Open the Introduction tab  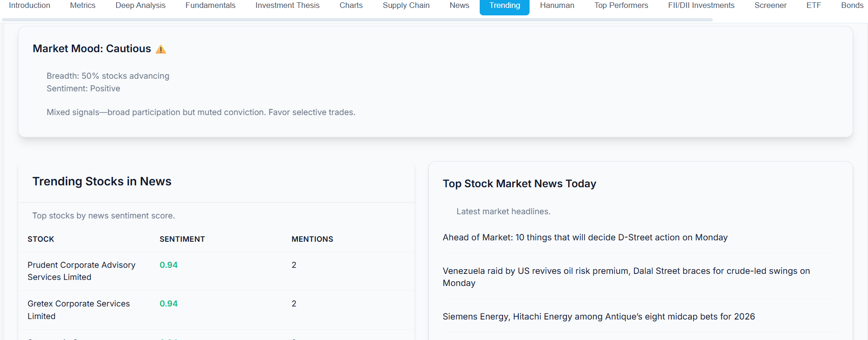[x=29, y=6]
